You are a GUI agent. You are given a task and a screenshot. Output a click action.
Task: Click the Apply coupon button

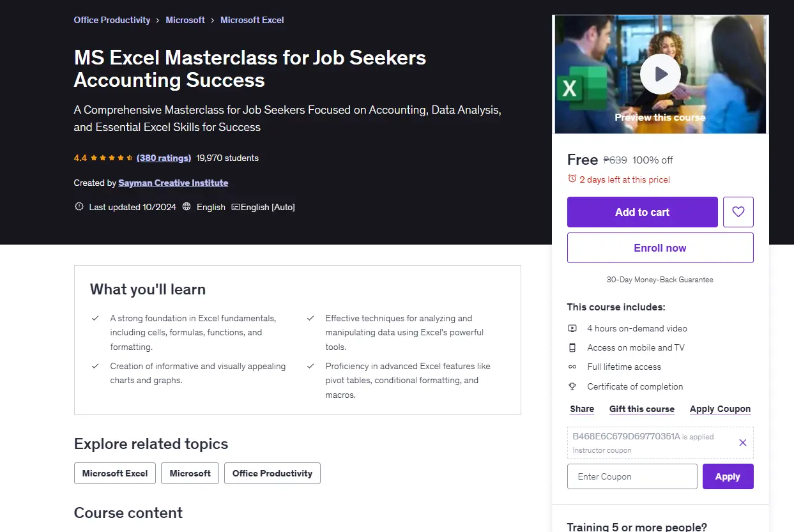(x=728, y=476)
